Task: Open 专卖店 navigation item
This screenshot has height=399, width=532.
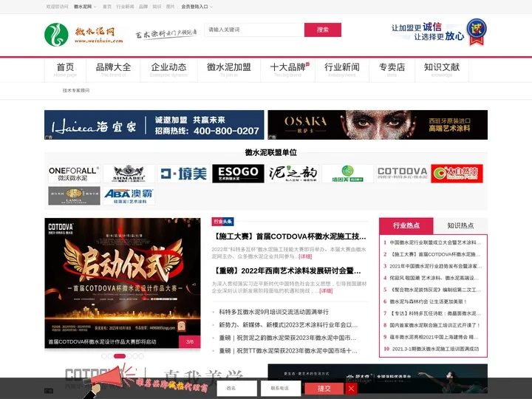Action: click(392, 70)
